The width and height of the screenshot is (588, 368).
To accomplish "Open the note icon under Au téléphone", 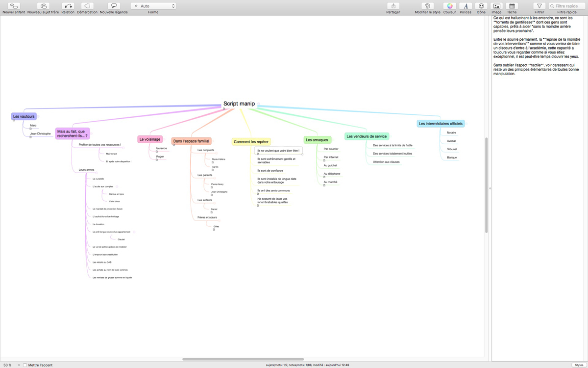I will [x=324, y=177].
